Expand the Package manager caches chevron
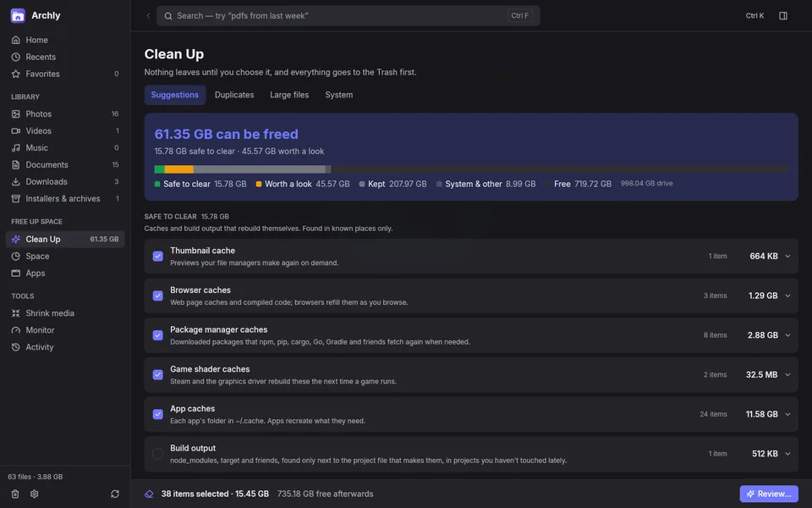This screenshot has width=812, height=508. click(787, 335)
